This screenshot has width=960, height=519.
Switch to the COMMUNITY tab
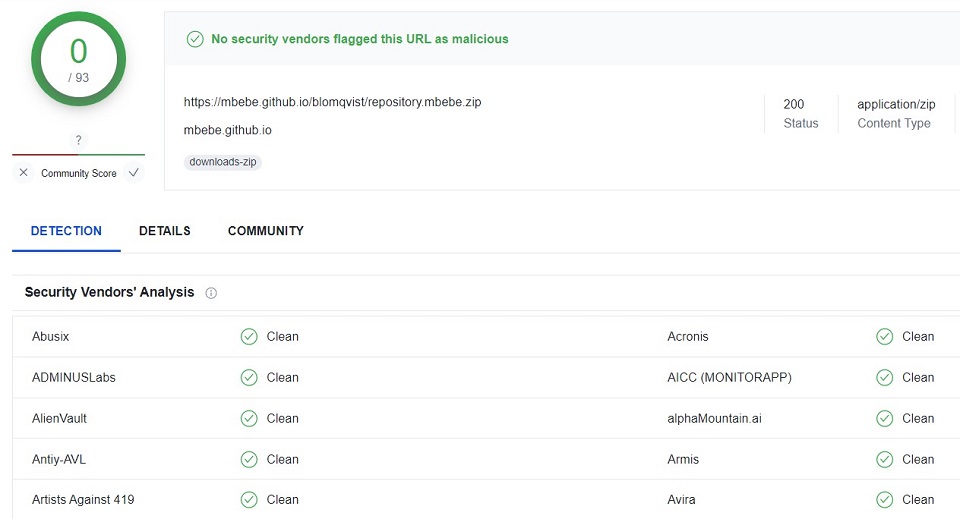click(x=266, y=231)
